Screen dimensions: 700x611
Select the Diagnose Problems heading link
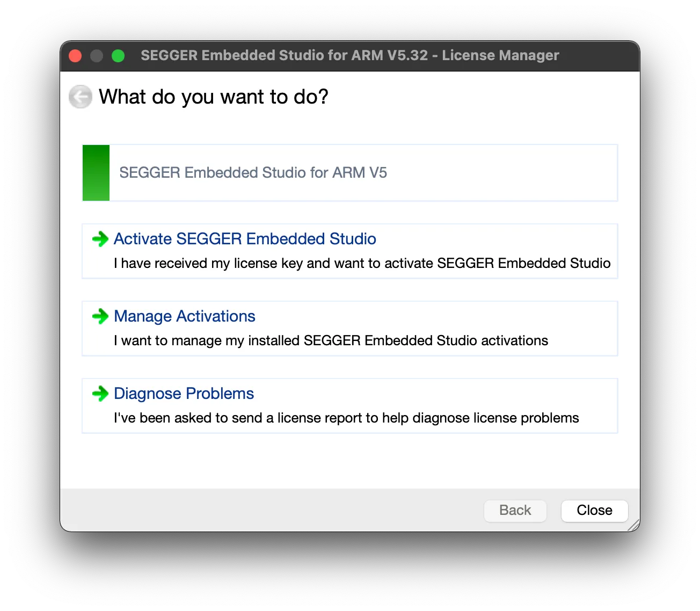184,394
